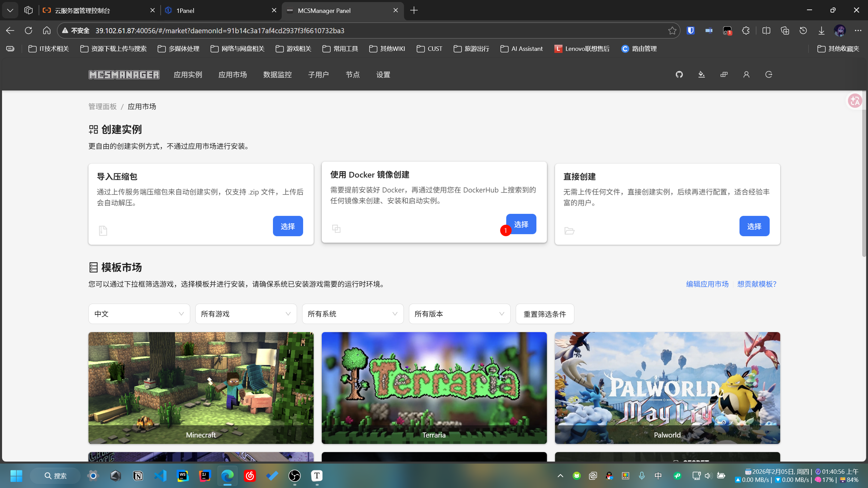Add this page to favorites star
This screenshot has height=488, width=868.
pos(672,30)
